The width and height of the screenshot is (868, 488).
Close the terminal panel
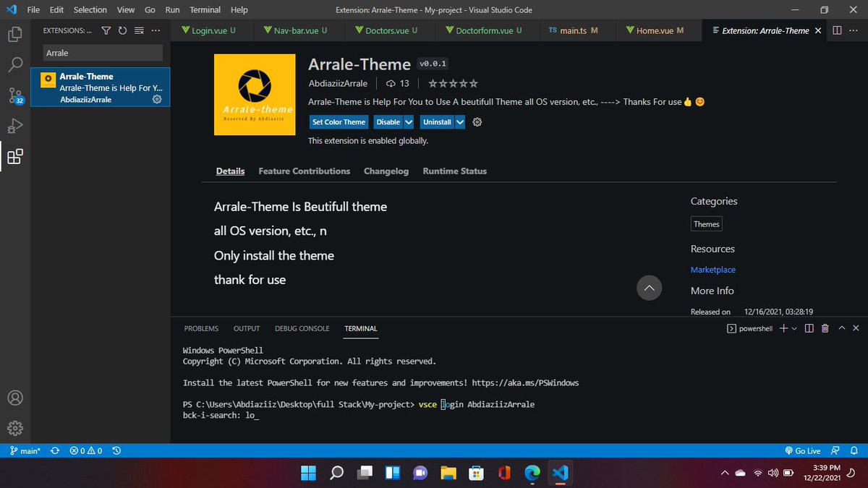857,328
